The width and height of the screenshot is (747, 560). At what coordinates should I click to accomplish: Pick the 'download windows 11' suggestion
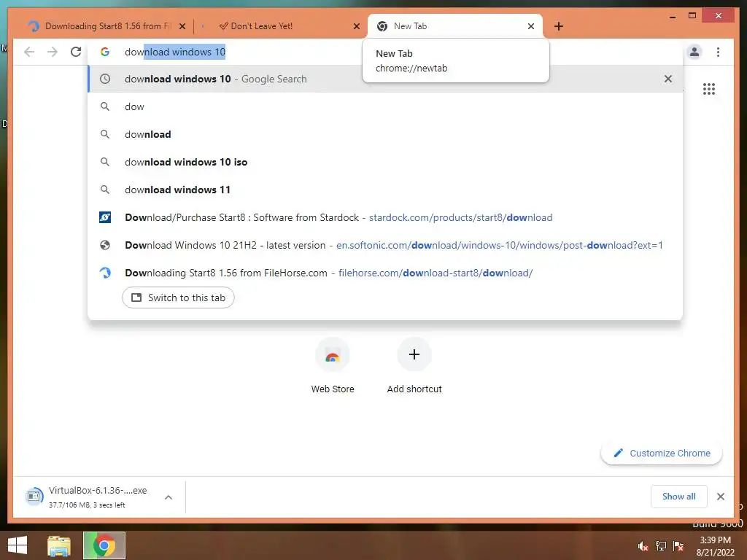click(x=385, y=190)
